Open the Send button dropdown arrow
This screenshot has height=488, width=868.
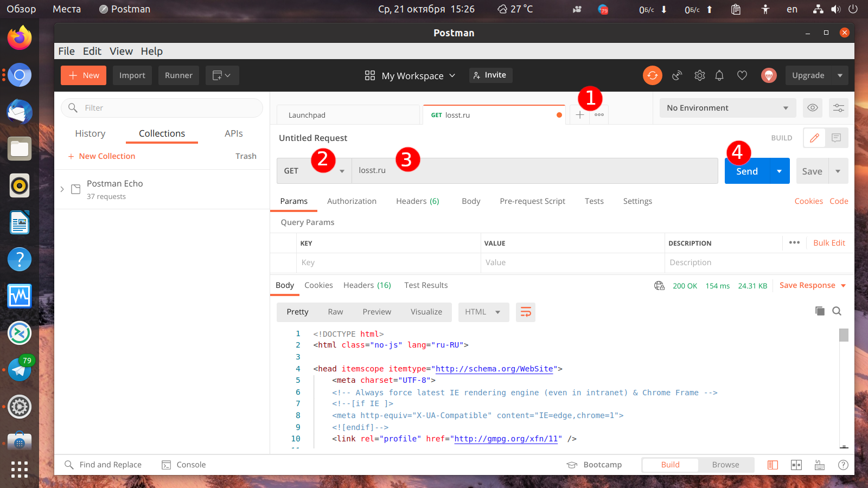coord(779,171)
